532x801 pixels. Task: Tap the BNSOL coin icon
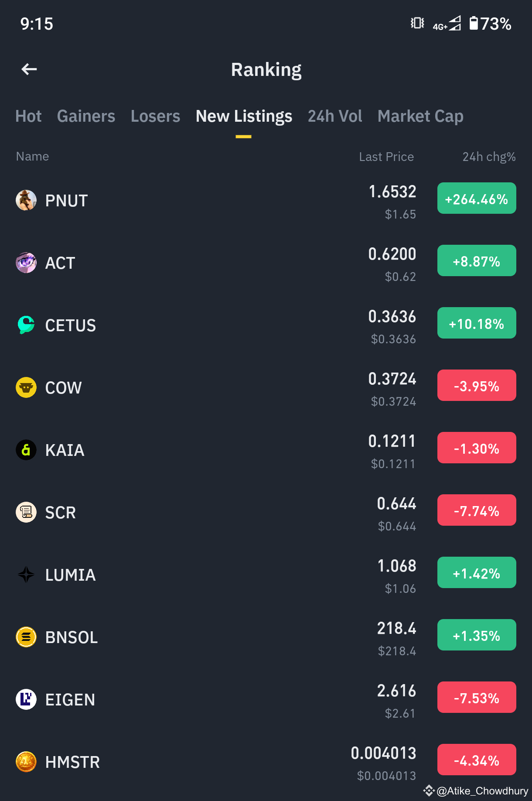coord(26,637)
